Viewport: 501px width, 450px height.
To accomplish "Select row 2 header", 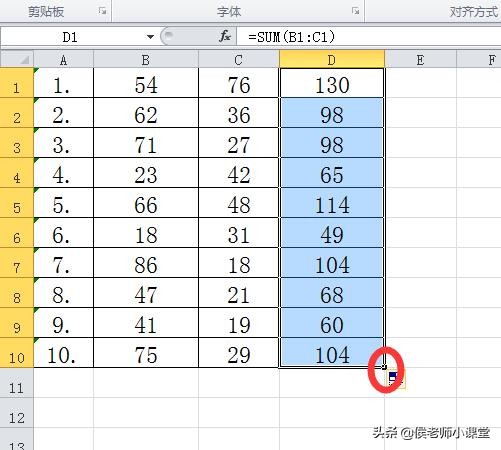I will 17,113.
